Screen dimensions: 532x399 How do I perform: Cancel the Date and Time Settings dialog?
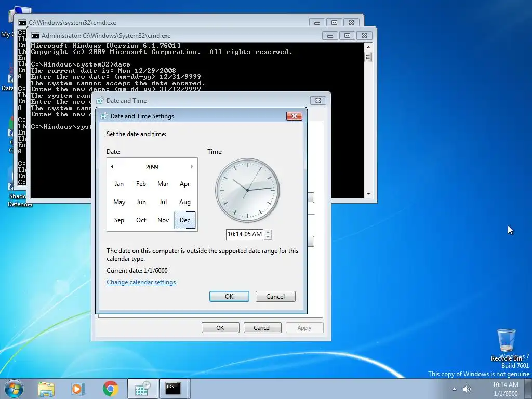[x=275, y=297]
